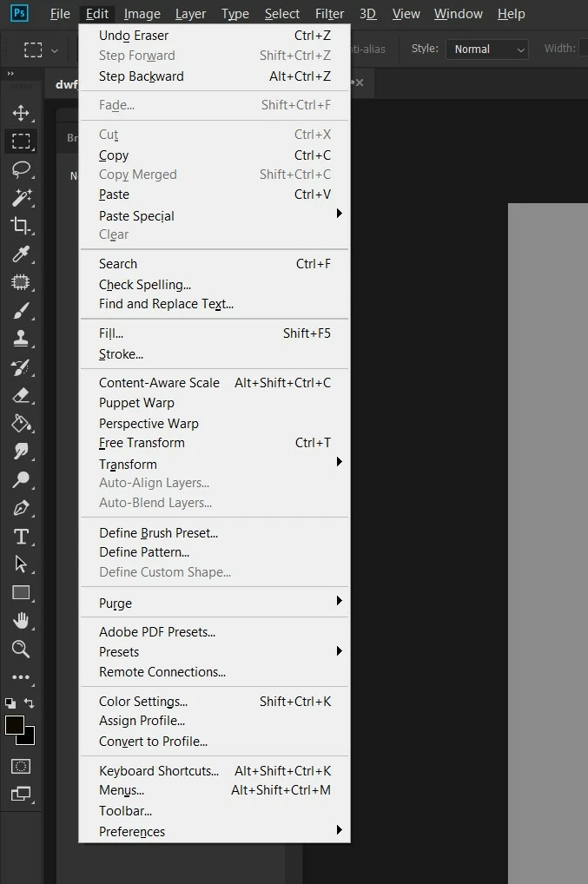Choose Fill... command
This screenshot has height=884, width=588.
pyautogui.click(x=215, y=333)
